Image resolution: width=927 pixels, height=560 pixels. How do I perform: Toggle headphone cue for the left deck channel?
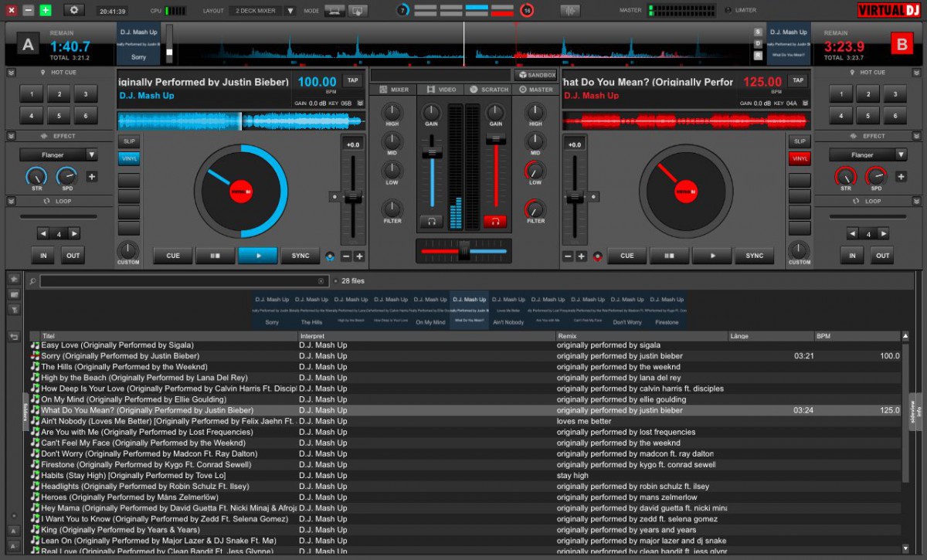(431, 222)
